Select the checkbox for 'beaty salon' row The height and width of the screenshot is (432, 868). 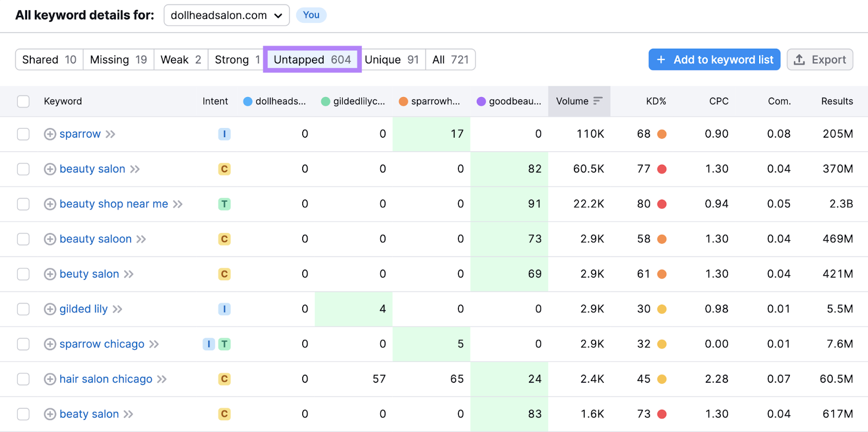click(x=23, y=414)
